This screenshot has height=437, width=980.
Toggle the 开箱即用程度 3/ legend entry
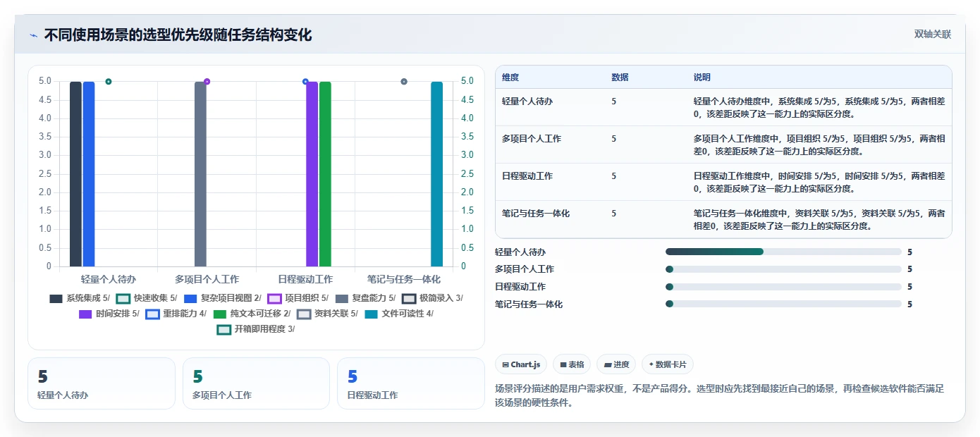point(256,329)
